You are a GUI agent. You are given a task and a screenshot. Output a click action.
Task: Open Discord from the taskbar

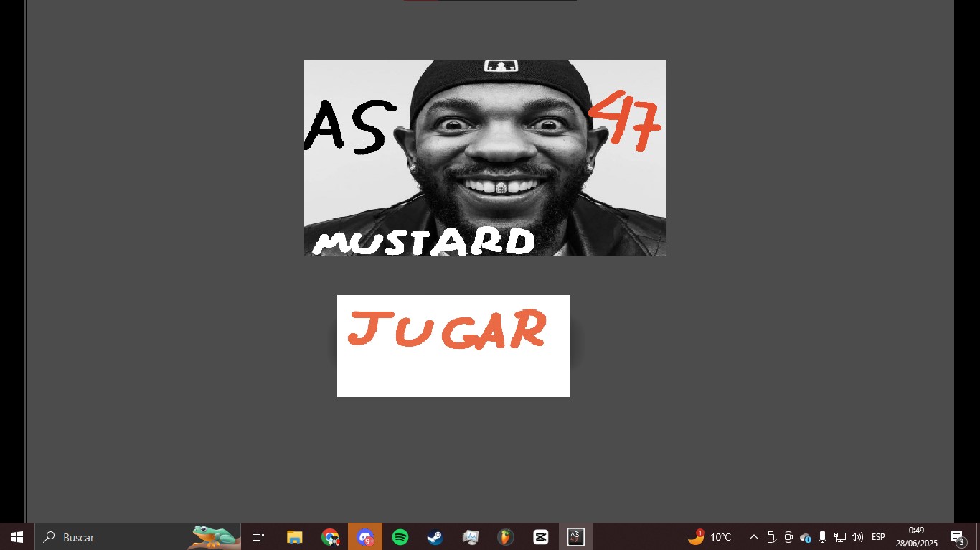tap(365, 537)
